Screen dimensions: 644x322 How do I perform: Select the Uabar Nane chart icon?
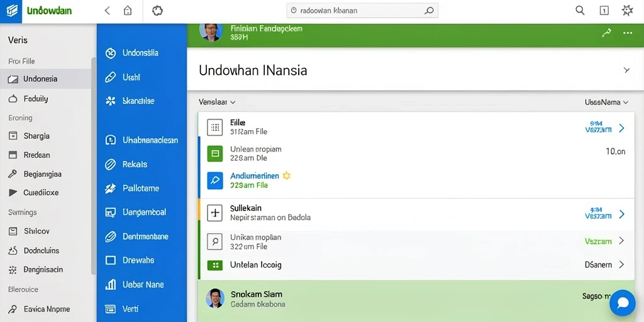click(111, 284)
